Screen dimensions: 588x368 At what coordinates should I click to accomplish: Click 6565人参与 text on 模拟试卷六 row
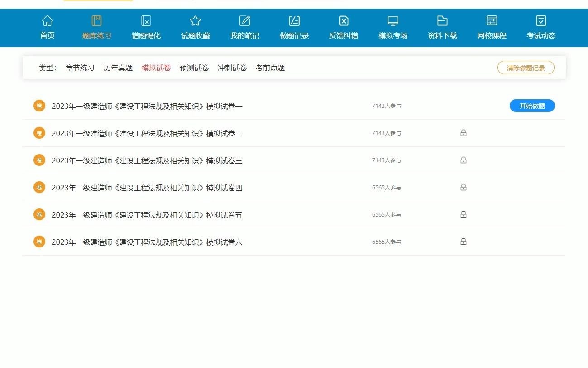pos(387,242)
